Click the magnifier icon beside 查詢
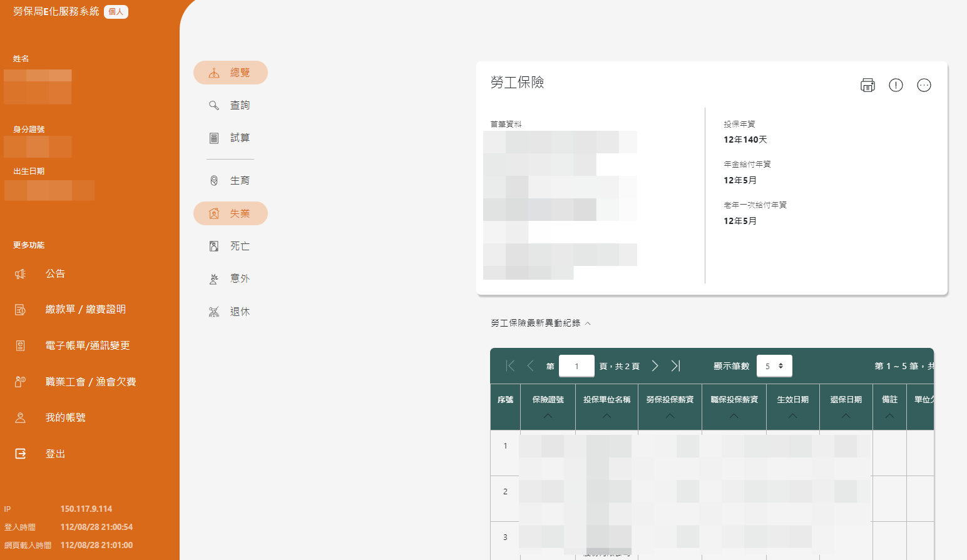This screenshot has height=560, width=967. point(214,105)
